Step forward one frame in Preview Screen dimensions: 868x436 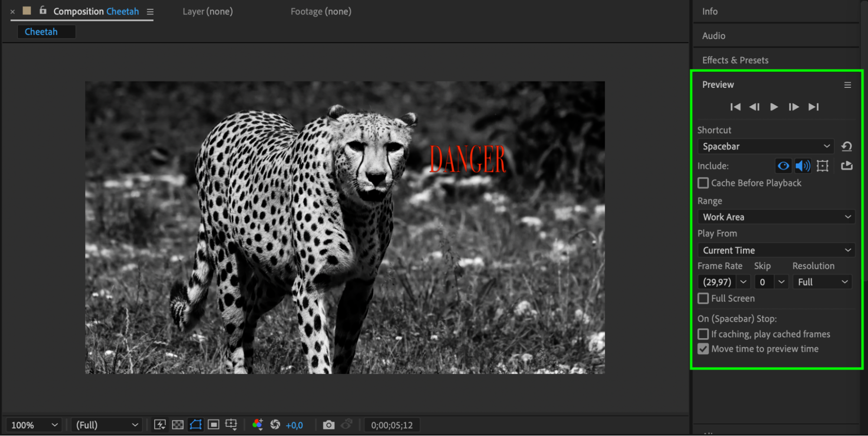[x=793, y=107]
